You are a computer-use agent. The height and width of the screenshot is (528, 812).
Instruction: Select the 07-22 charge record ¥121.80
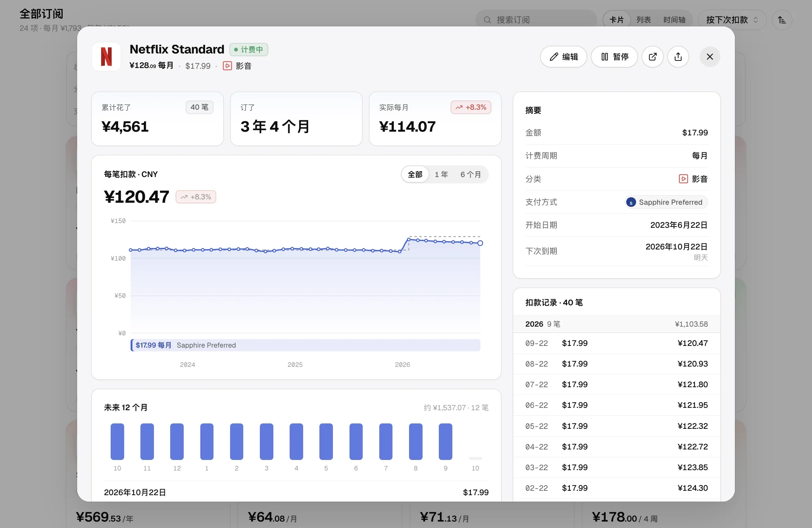pos(616,384)
